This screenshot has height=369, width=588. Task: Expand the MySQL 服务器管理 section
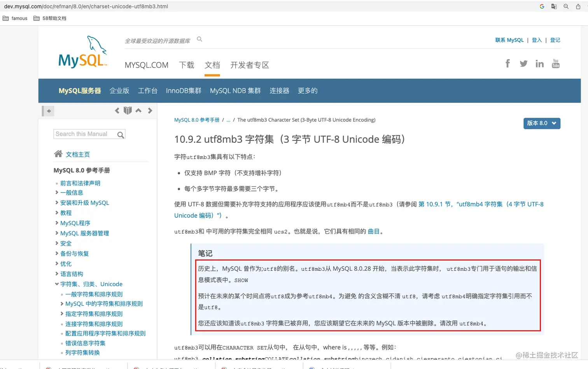[57, 233]
